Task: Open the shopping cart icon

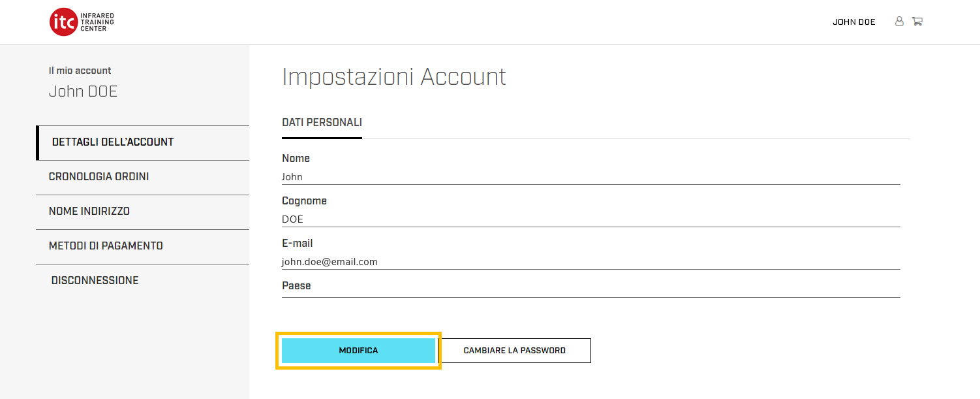Action: tap(917, 22)
